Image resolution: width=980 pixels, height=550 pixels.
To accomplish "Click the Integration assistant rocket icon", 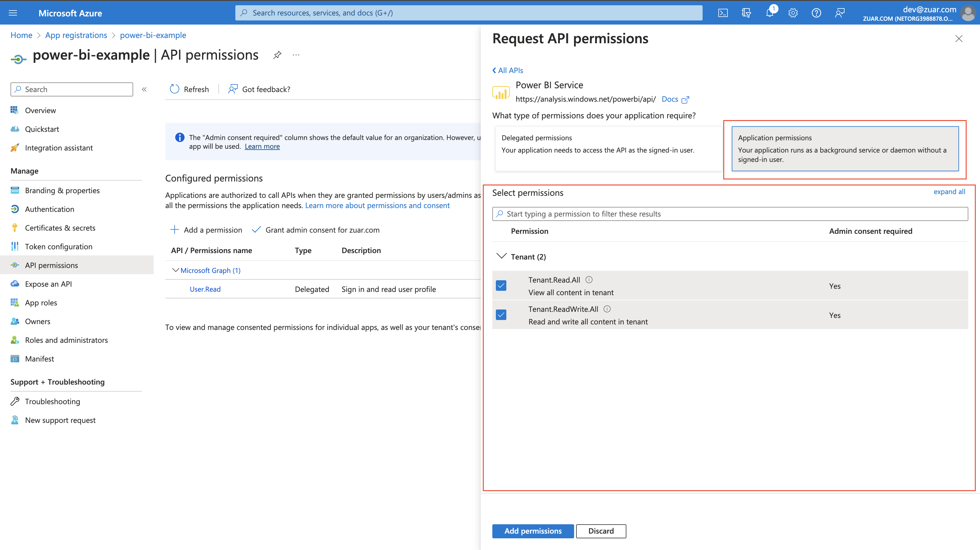I will [15, 148].
